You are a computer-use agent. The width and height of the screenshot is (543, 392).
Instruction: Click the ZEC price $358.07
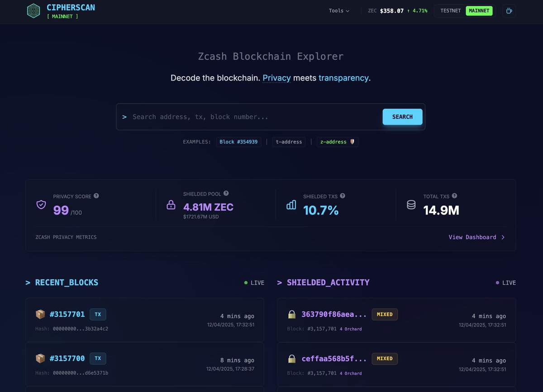391,11
